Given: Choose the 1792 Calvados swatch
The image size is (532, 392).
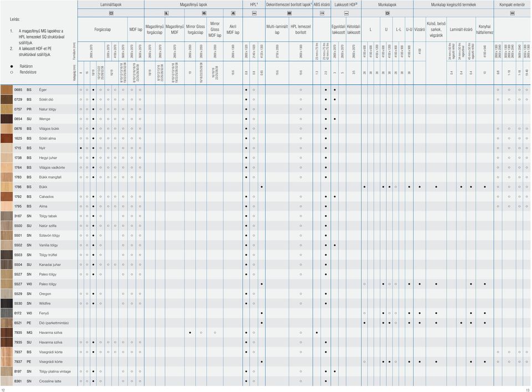Looking at the screenshot, I should (7, 196).
